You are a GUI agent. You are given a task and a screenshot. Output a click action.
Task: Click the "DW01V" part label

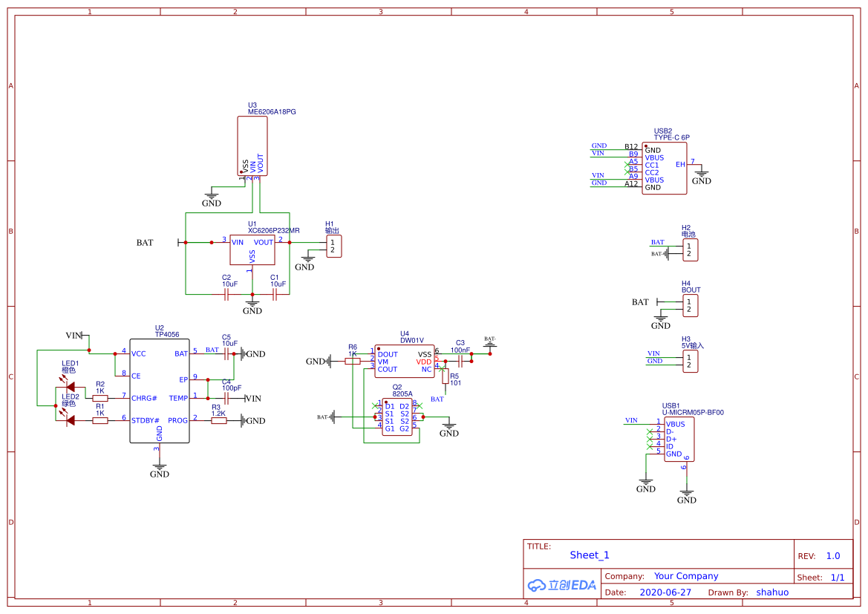pyautogui.click(x=412, y=341)
